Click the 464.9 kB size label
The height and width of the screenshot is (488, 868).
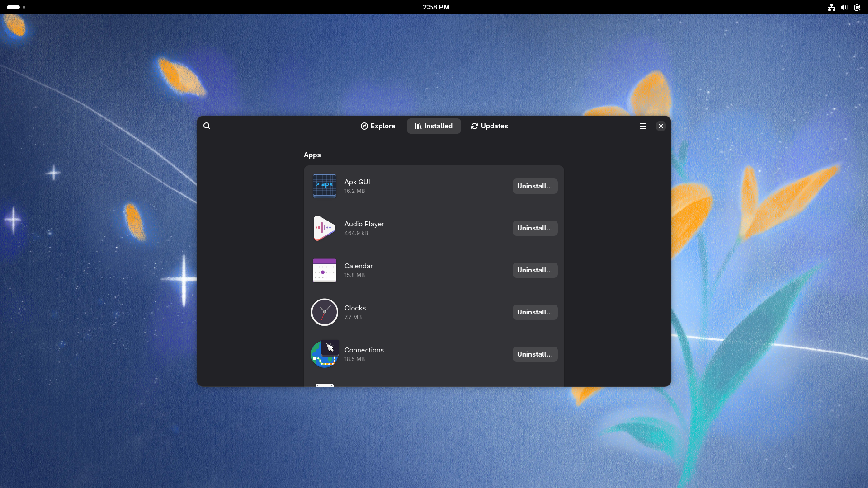click(356, 233)
